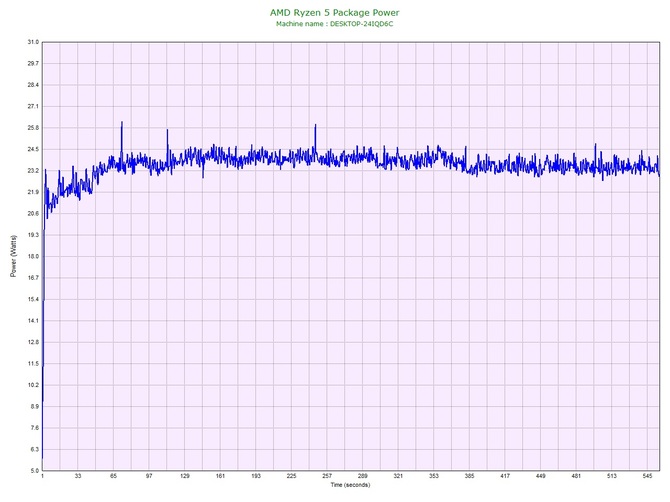Select the 23.2 power axis value
670x502 pixels.
pyautogui.click(x=33, y=171)
